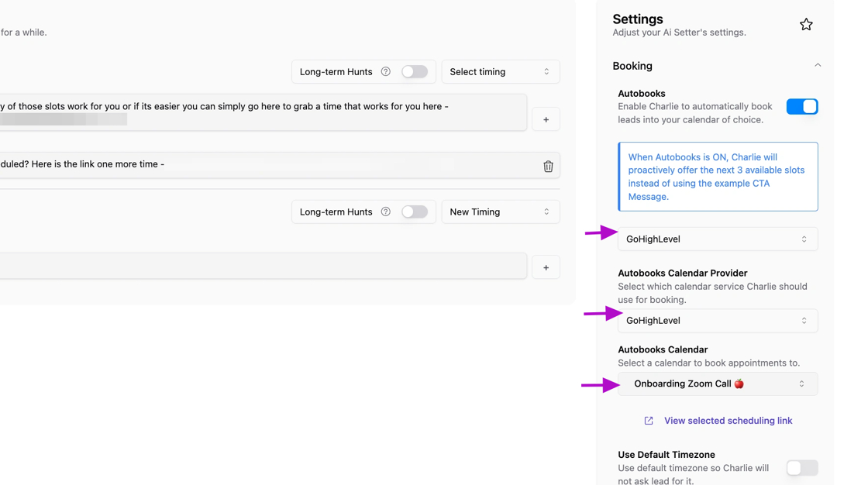
Task: Click the Settings panel title
Action: [x=638, y=19]
